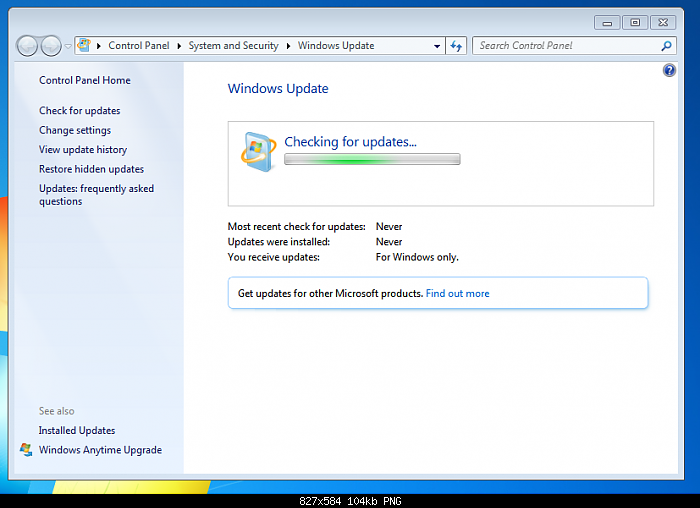Image resolution: width=700 pixels, height=508 pixels.
Task: Select the Windows Update breadcrumb
Action: coord(336,46)
